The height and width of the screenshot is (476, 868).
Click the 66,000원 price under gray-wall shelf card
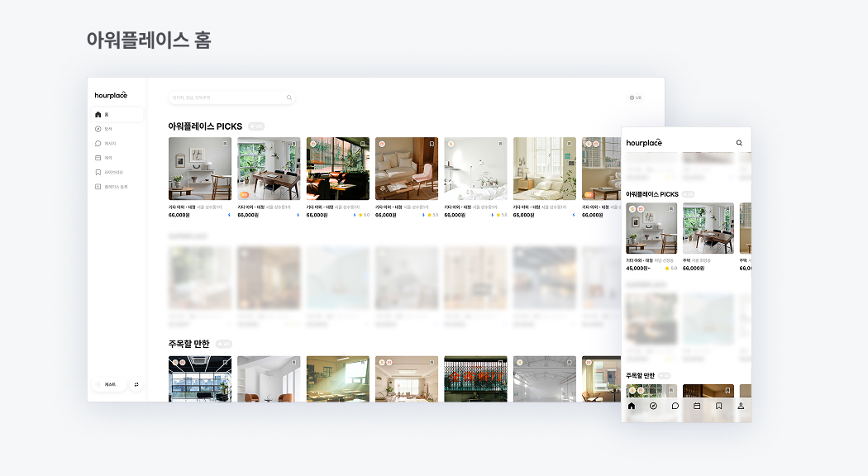[x=179, y=215]
